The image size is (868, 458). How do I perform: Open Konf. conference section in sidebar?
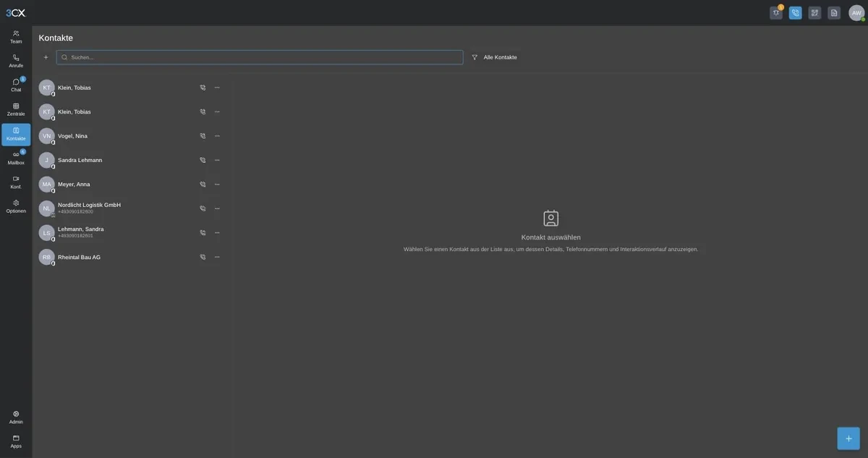(x=16, y=182)
